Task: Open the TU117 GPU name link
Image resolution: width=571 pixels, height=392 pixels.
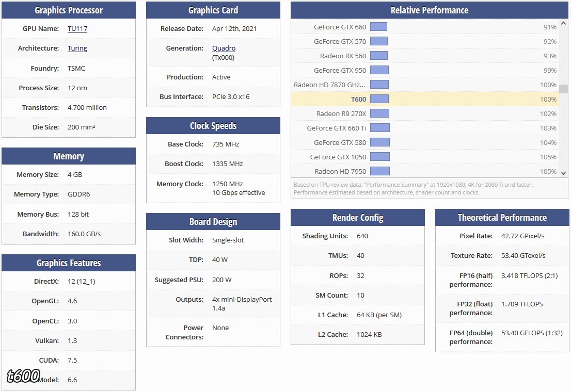Action: [77, 29]
